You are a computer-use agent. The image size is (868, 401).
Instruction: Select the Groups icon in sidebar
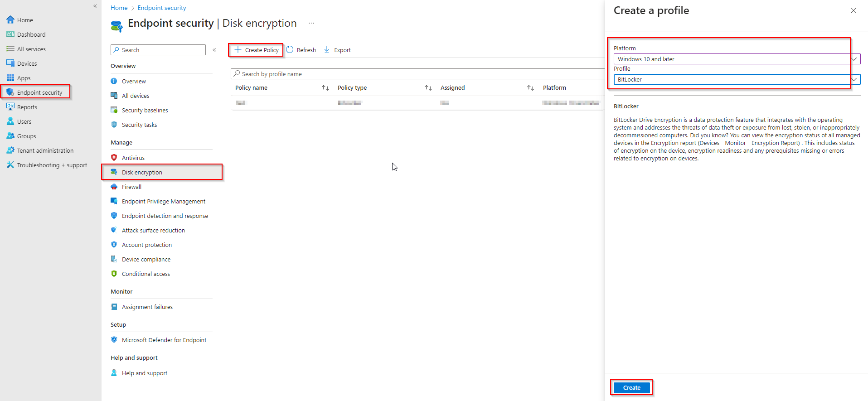click(x=10, y=136)
